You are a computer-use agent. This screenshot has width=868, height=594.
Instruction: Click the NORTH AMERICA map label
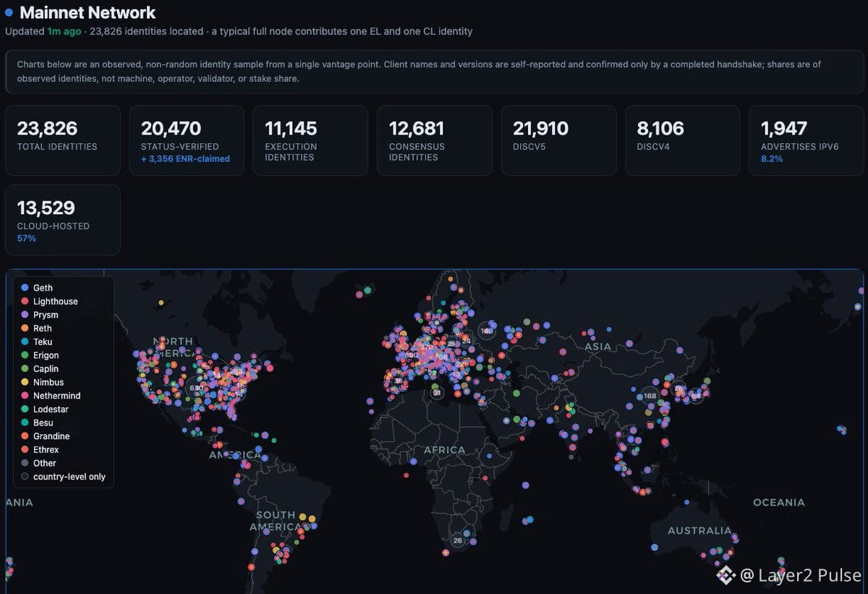pyautogui.click(x=173, y=347)
